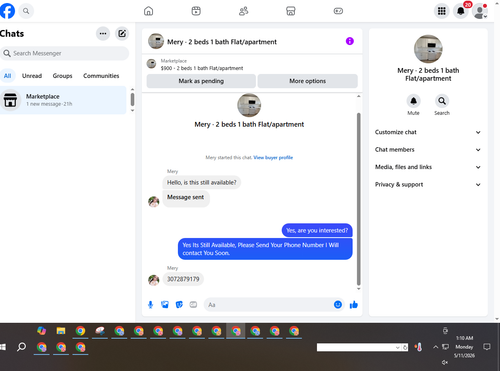Choose a sticker icon
Screen dimensions: 500x371
pos(179,305)
